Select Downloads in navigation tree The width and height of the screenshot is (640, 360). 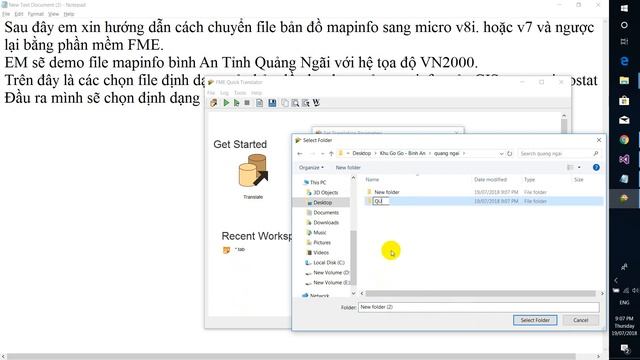click(326, 222)
